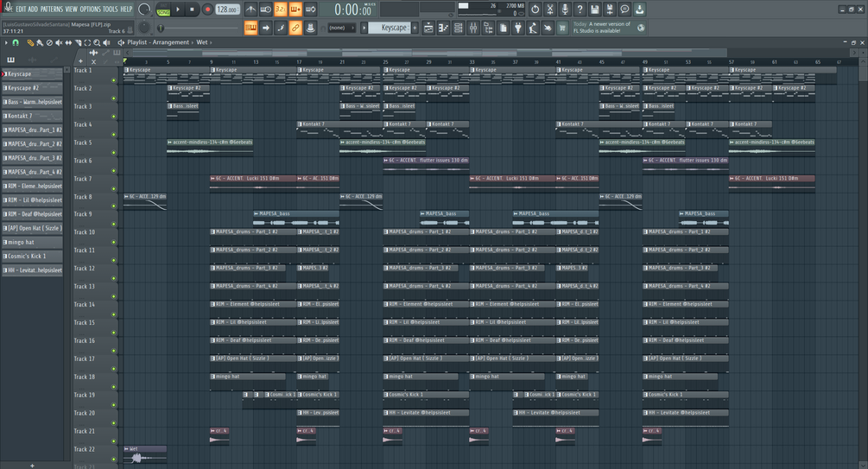This screenshot has height=469, width=868.
Task: Choose the Select marquee tool in the playlist
Action: tap(87, 42)
